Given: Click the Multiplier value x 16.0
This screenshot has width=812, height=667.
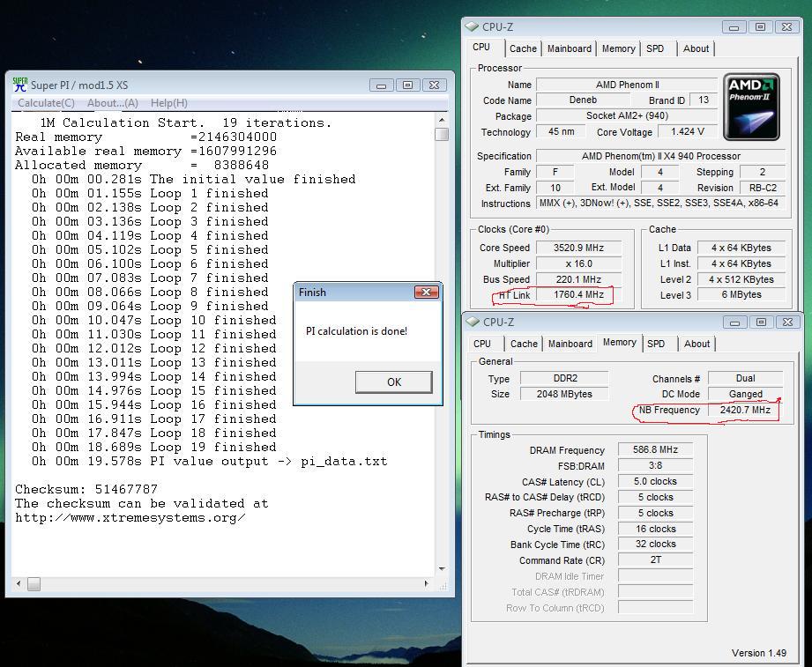Looking at the screenshot, I should [x=578, y=263].
